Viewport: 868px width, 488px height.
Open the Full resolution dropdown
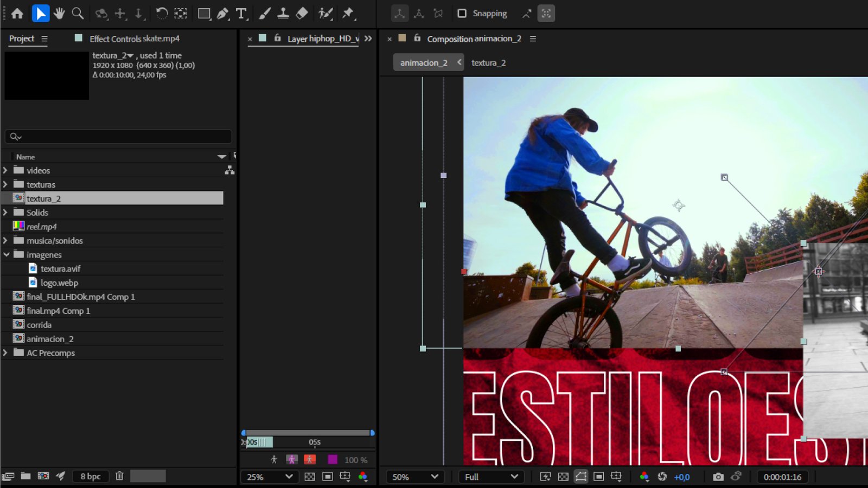tap(491, 477)
